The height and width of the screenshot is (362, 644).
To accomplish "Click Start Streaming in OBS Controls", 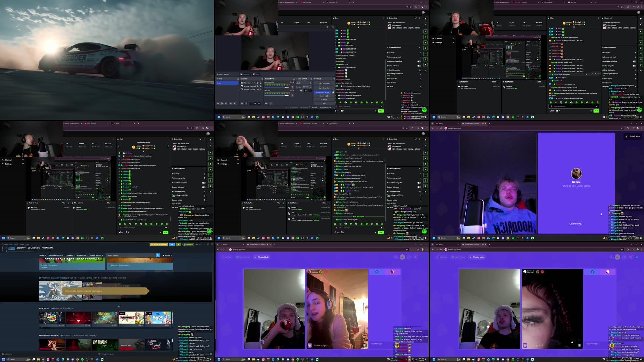I will tap(324, 83).
